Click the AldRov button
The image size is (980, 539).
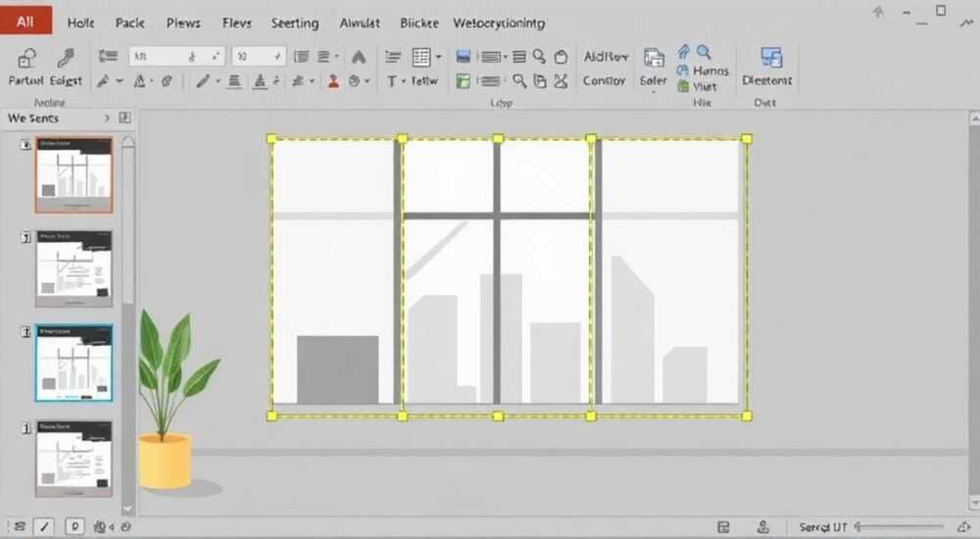point(606,57)
